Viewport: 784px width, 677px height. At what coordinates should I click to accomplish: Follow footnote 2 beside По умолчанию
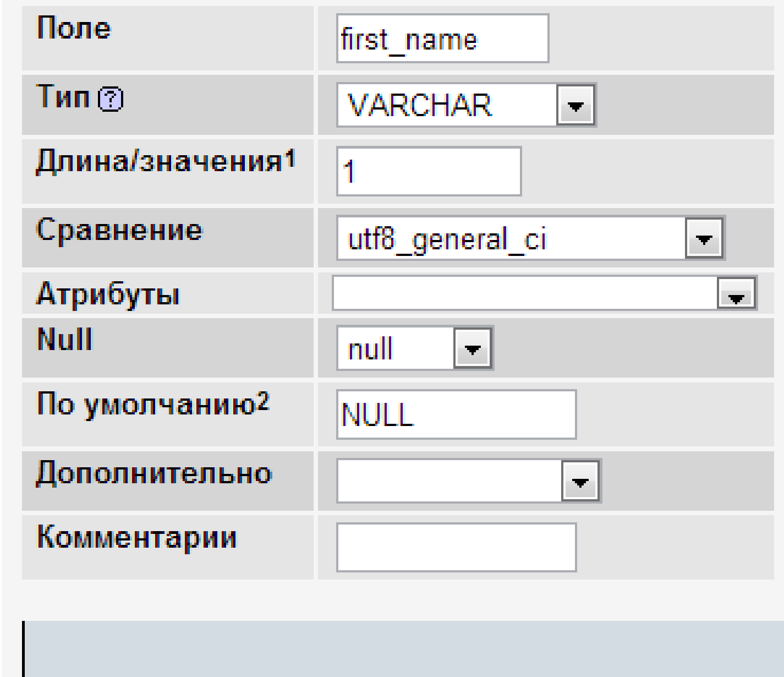(264, 401)
